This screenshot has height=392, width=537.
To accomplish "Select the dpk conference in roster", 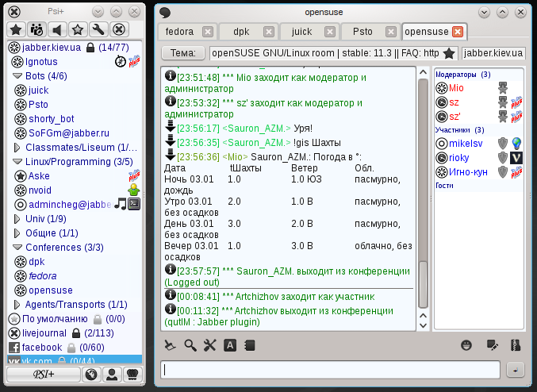I will click(75, 262).
